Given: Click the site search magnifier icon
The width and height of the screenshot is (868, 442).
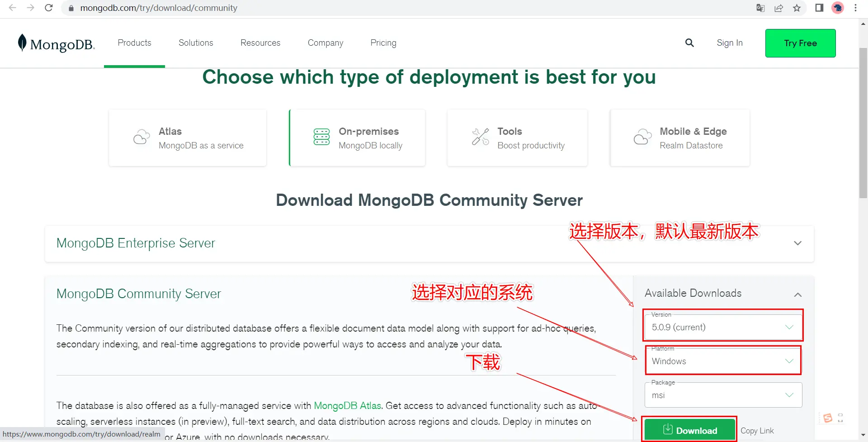Looking at the screenshot, I should click(x=689, y=43).
